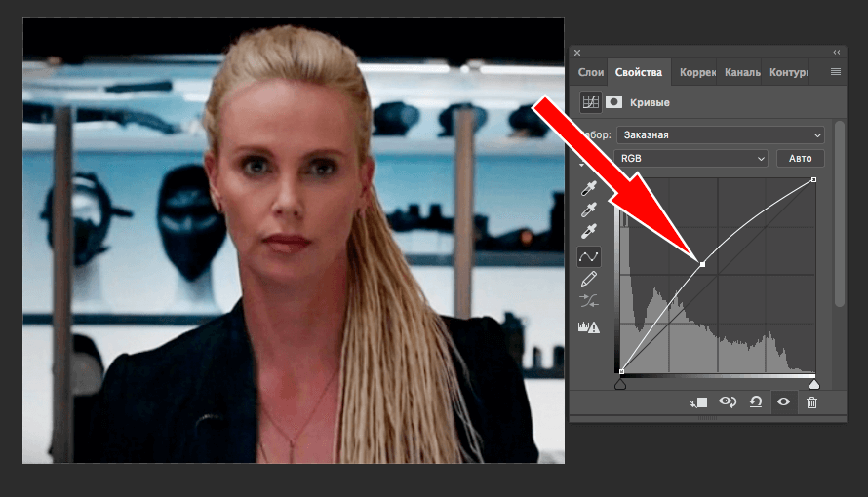The image size is (868, 497).
Task: Switch to the Контуры tab
Action: [787, 72]
